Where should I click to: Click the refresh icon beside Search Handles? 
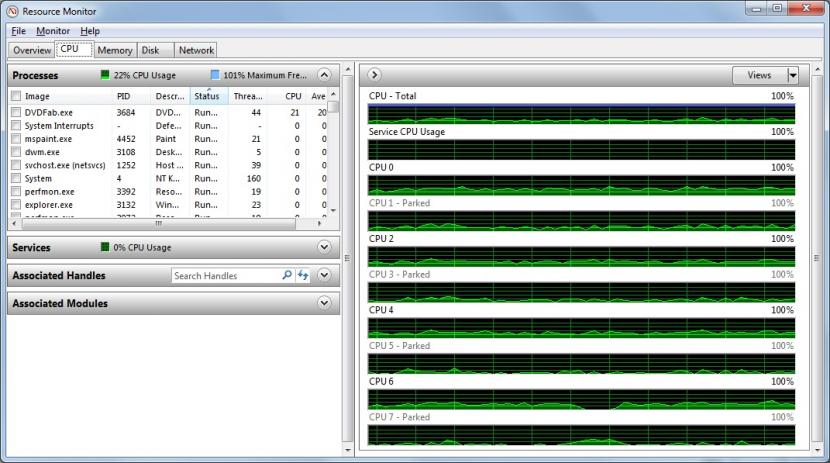coord(303,275)
